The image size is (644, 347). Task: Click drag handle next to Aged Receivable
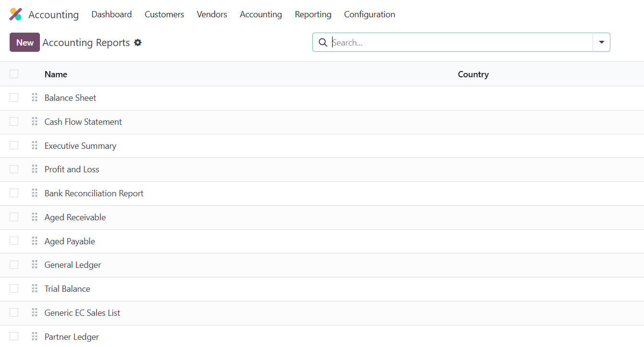click(x=35, y=217)
